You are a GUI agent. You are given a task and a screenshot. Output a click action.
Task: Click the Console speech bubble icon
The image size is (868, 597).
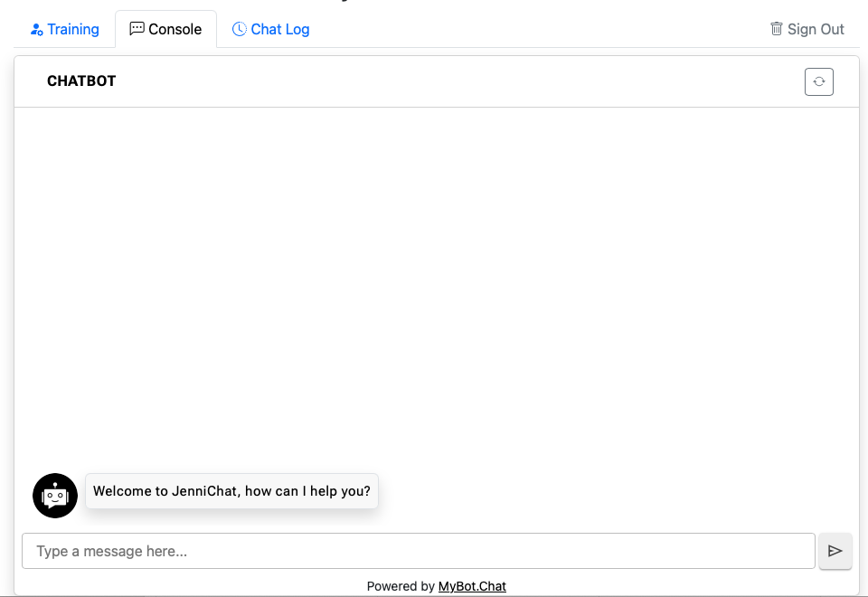(137, 28)
